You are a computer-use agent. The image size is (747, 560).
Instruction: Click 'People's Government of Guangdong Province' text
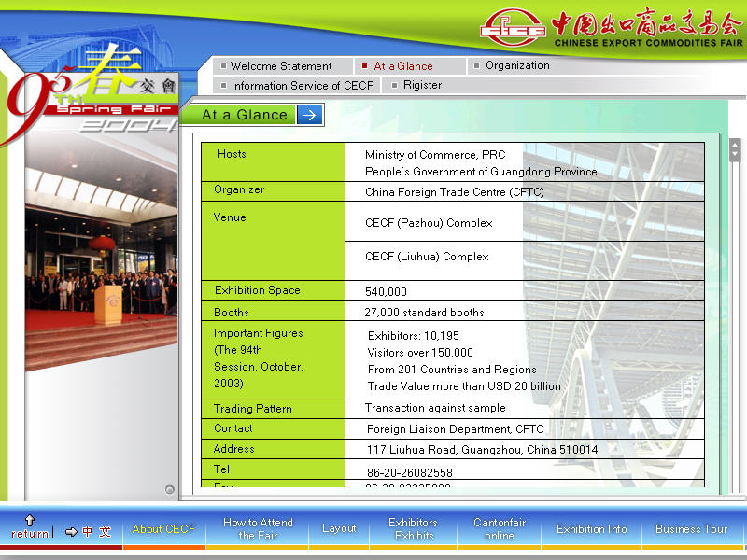coord(481,172)
